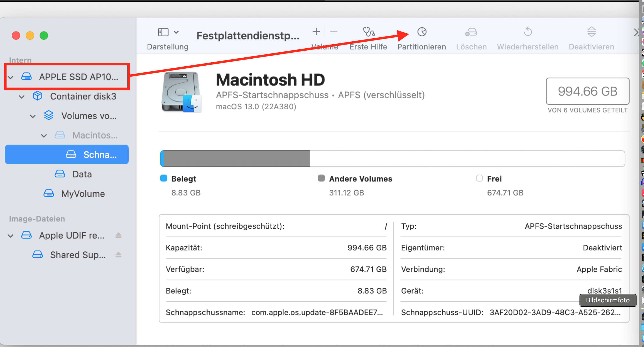Collapse the Volumes group expander
The height and width of the screenshot is (347, 644).
pos(33,116)
